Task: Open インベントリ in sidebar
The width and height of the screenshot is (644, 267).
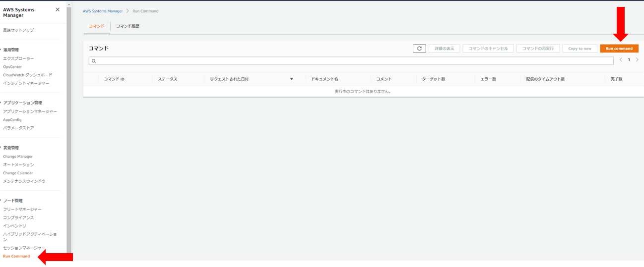Action: point(14,226)
